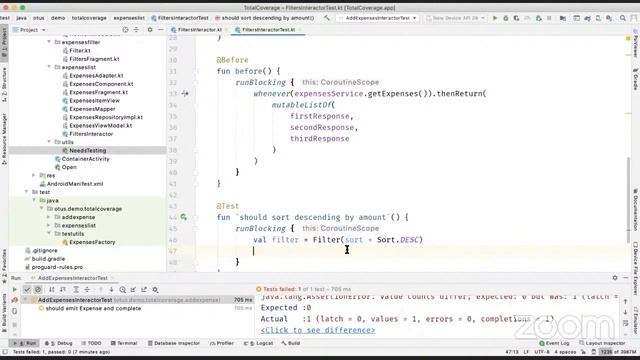
Task: Open the TODO tool window tab
Action: 91,343
